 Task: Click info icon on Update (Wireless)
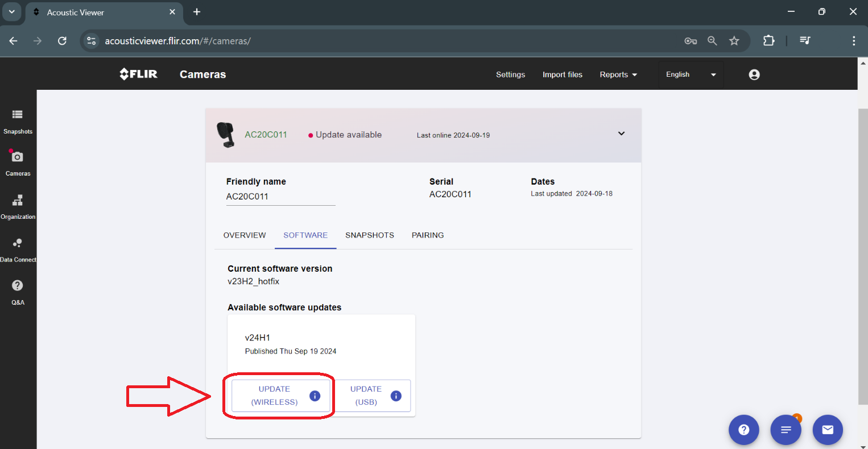[315, 396]
